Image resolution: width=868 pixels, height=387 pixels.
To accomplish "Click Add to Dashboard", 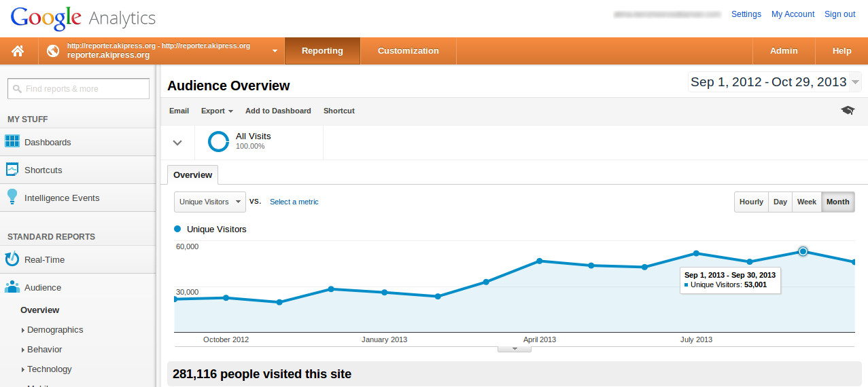I will [x=278, y=111].
